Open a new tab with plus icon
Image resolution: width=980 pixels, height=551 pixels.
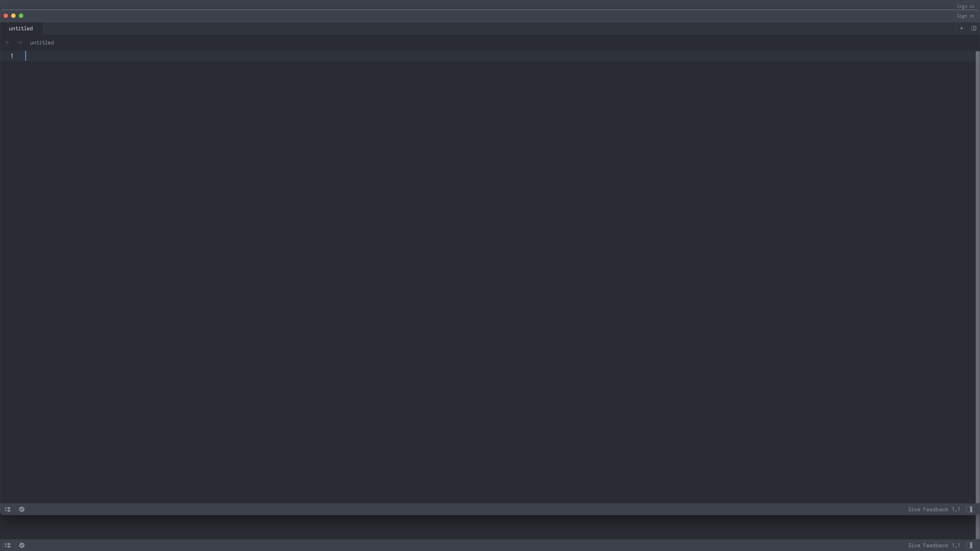click(961, 29)
